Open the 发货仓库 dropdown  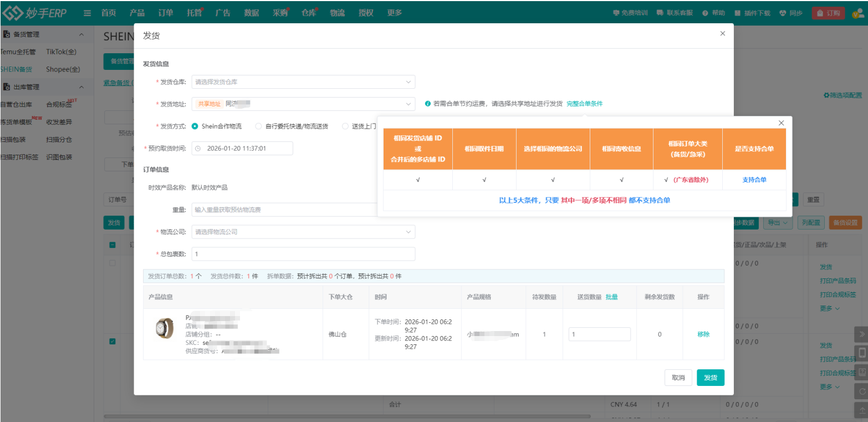303,82
